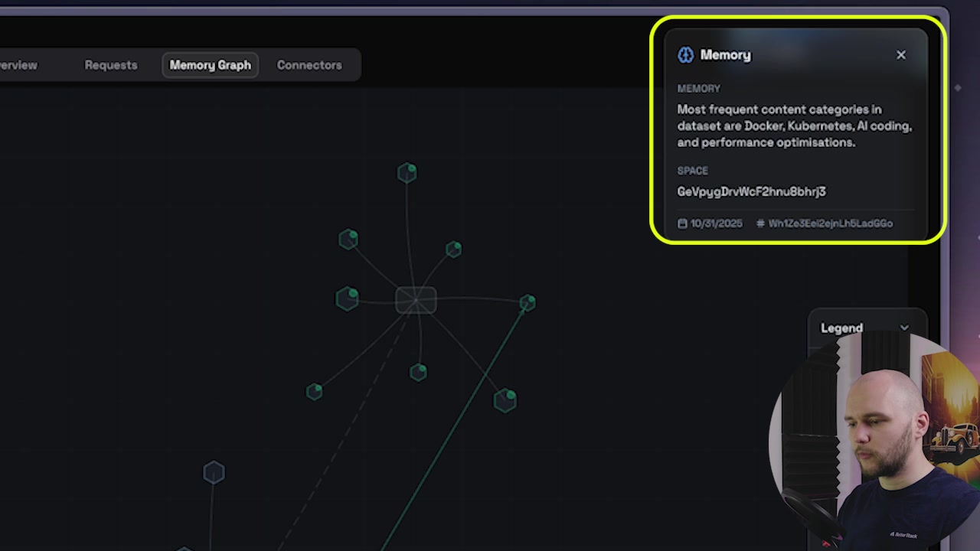Switch to the Requests tab
Image resolution: width=980 pixels, height=551 pixels.
click(110, 65)
